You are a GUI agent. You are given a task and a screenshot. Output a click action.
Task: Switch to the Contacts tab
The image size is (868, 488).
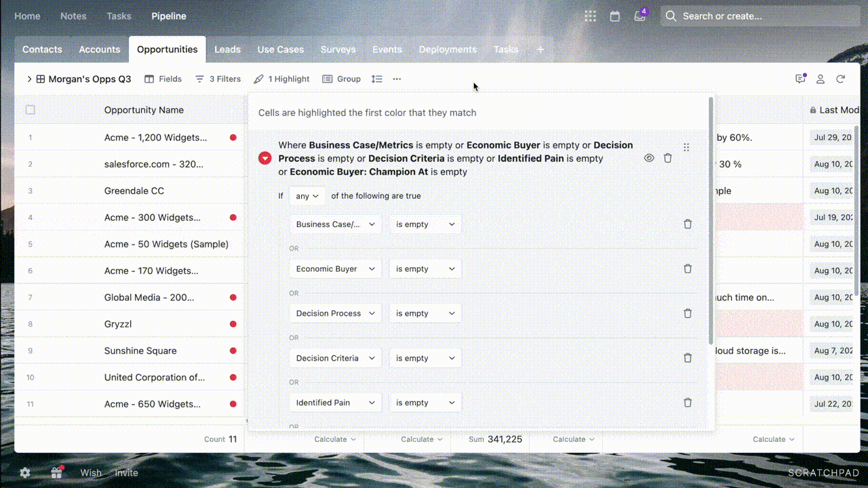(42, 49)
